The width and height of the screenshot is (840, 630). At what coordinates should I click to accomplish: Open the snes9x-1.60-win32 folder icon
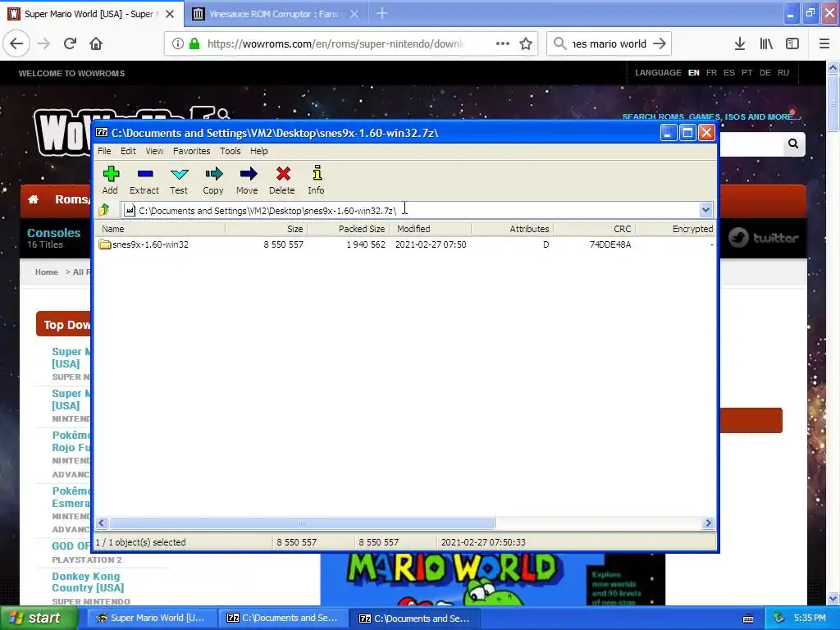click(105, 244)
